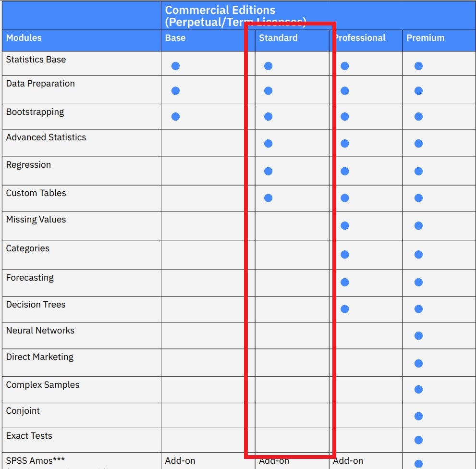Click Statistics Base dot under Premium
Image resolution: width=476 pixels, height=469 pixels.
click(418, 66)
